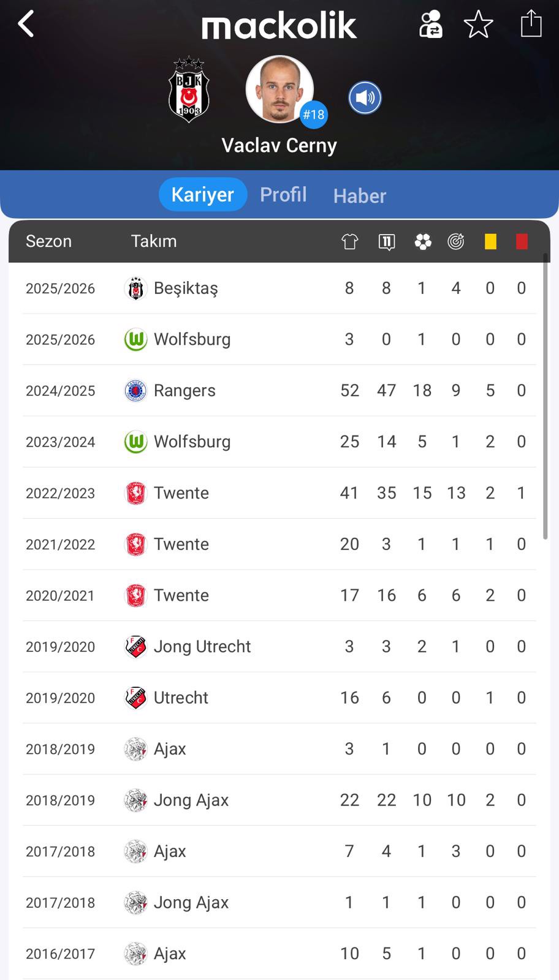Tap the red card column header
559x980 pixels.
pyautogui.click(x=522, y=242)
